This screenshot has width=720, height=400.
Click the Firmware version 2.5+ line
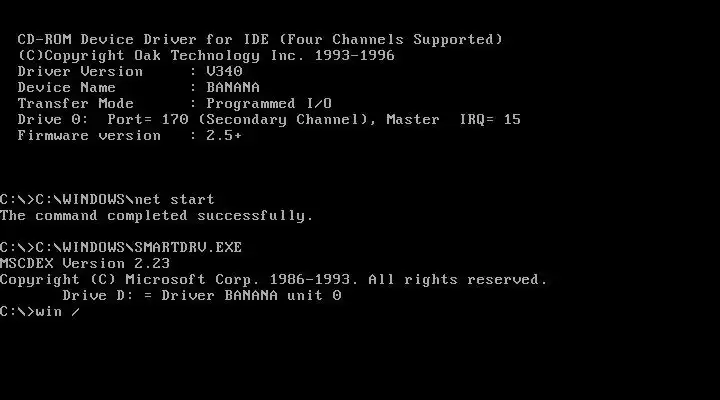[130, 135]
